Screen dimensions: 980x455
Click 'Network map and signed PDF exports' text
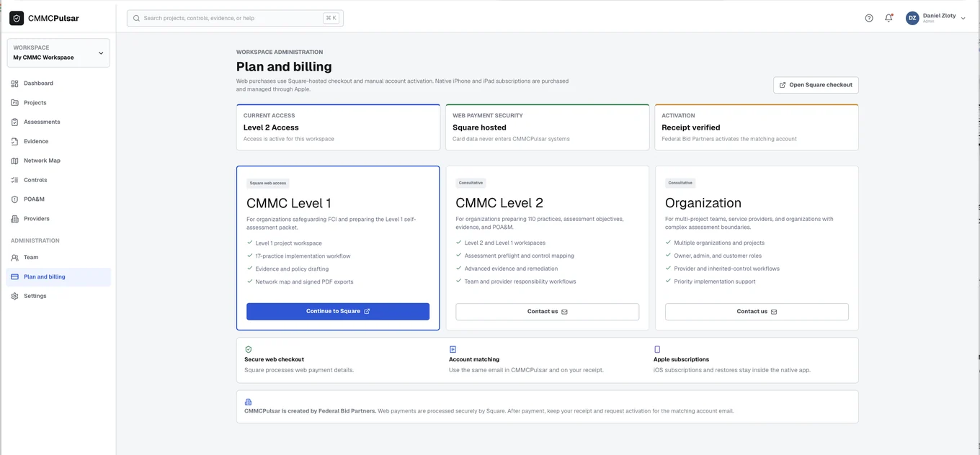[x=304, y=282]
